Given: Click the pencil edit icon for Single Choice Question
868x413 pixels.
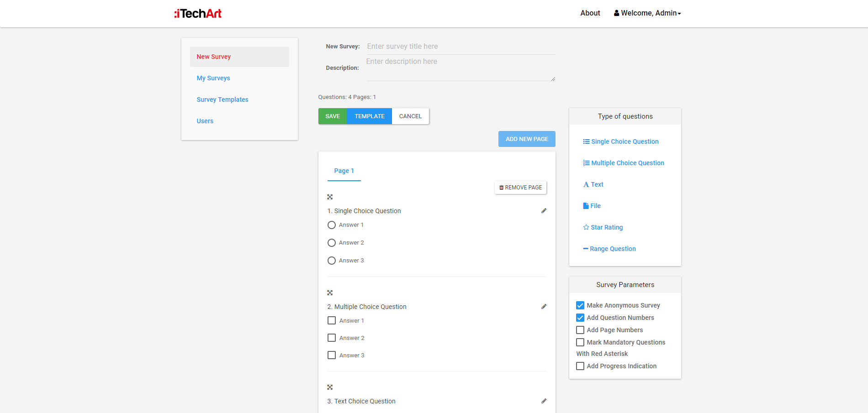Looking at the screenshot, I should 544,211.
